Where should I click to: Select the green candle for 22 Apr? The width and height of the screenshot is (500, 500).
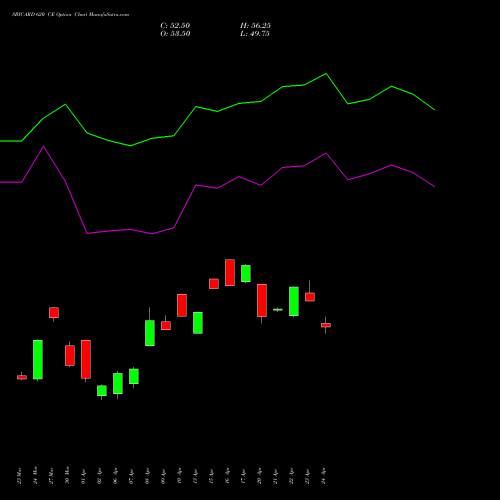(294, 301)
